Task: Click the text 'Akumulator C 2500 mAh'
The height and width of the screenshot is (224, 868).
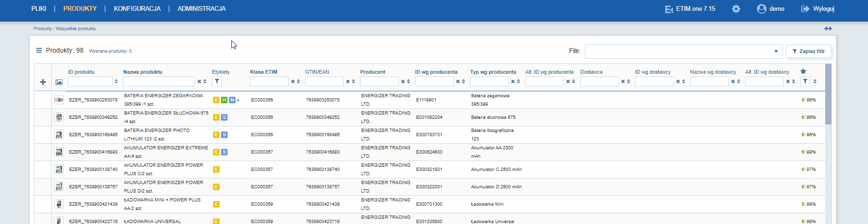Action: (x=496, y=170)
